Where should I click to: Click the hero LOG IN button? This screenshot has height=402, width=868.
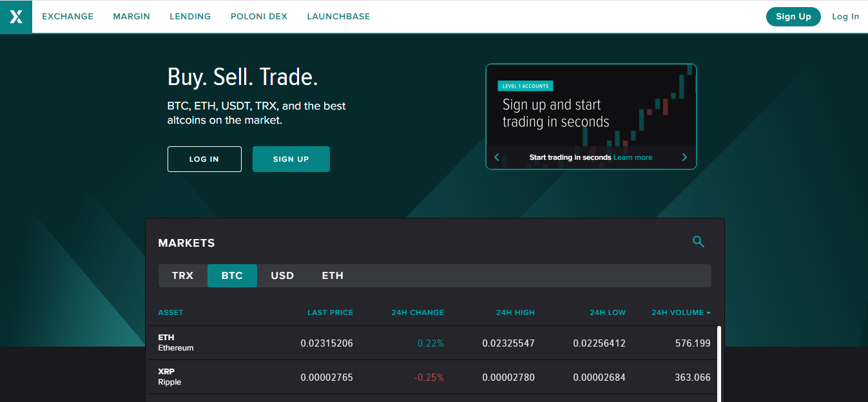(x=204, y=159)
